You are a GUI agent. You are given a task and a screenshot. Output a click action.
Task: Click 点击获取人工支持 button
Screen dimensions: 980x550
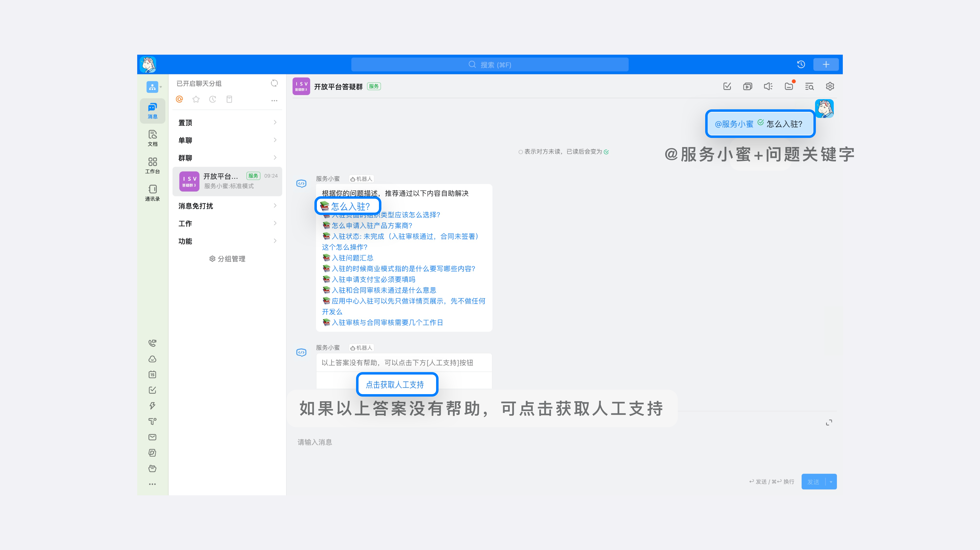(x=394, y=385)
